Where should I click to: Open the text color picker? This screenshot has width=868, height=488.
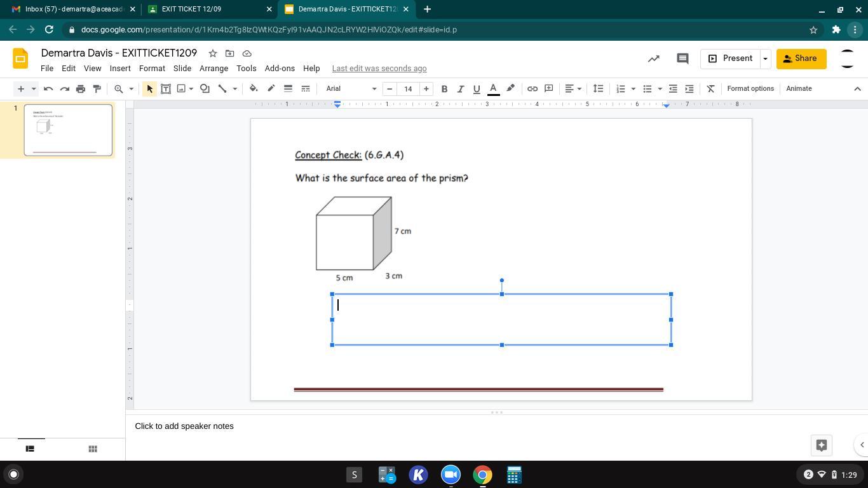pos(493,89)
